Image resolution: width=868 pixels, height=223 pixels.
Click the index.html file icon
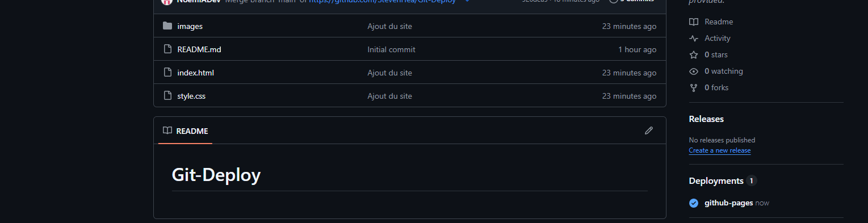point(167,72)
